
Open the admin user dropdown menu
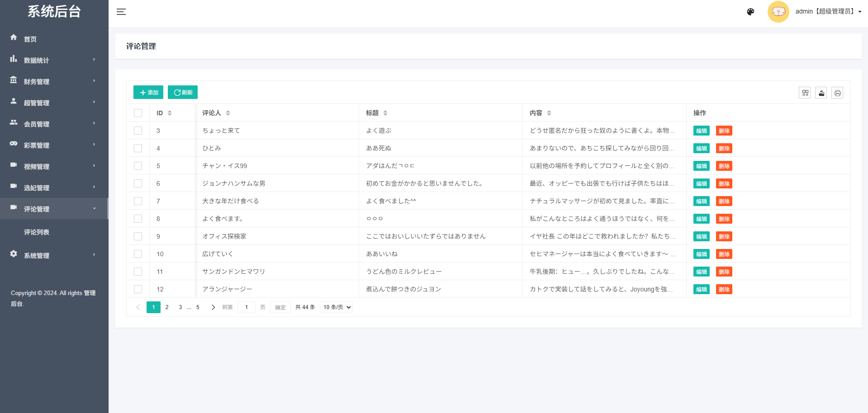tap(828, 12)
